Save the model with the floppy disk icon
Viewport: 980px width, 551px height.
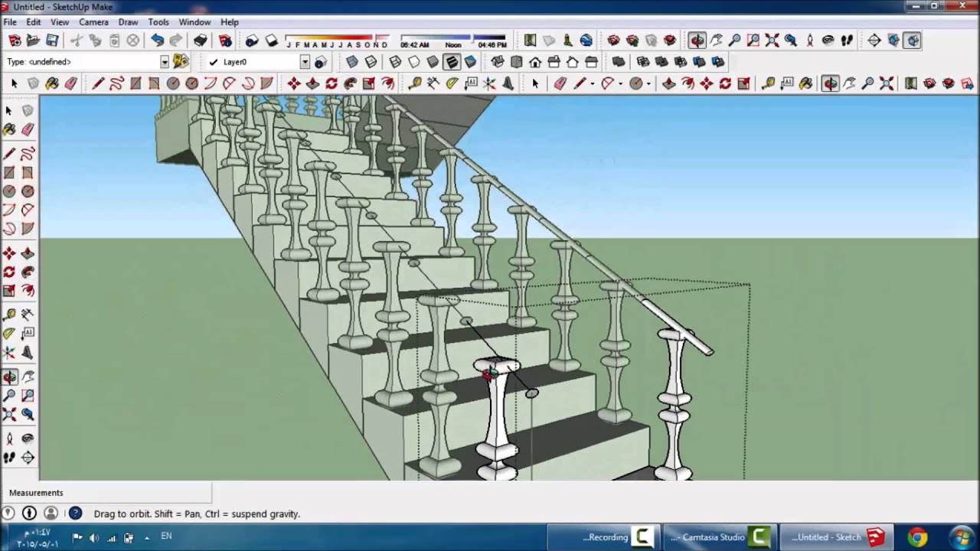[x=52, y=41]
